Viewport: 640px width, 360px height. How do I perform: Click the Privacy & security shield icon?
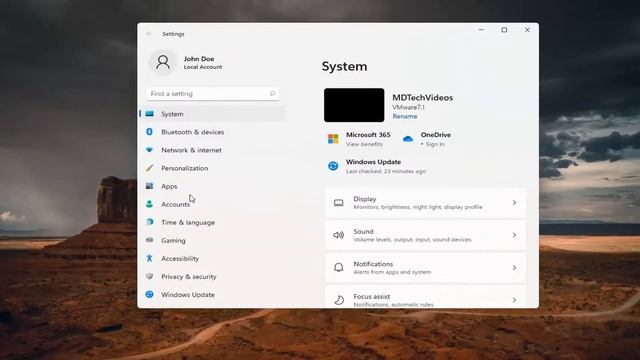click(x=149, y=276)
